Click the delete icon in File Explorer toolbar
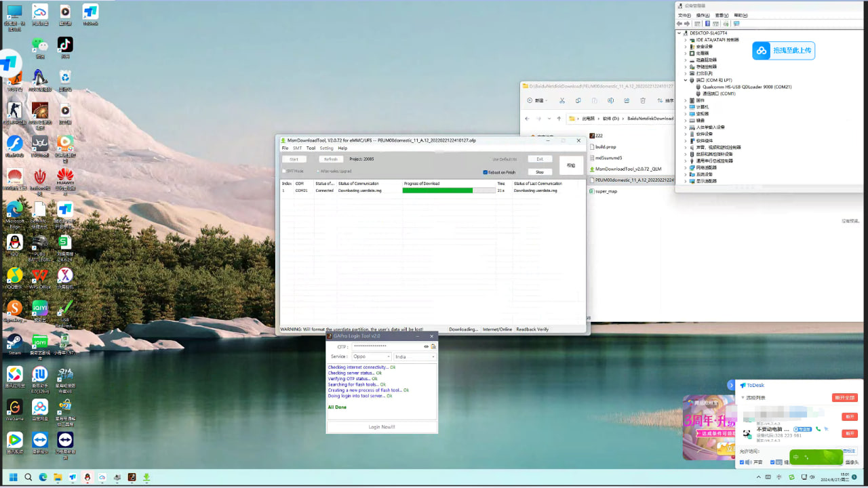Viewport: 868px width, 488px height. [x=643, y=101]
